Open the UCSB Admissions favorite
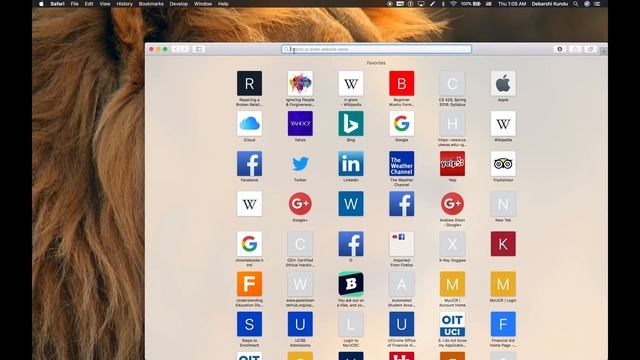The height and width of the screenshot is (360, 640). [x=300, y=324]
